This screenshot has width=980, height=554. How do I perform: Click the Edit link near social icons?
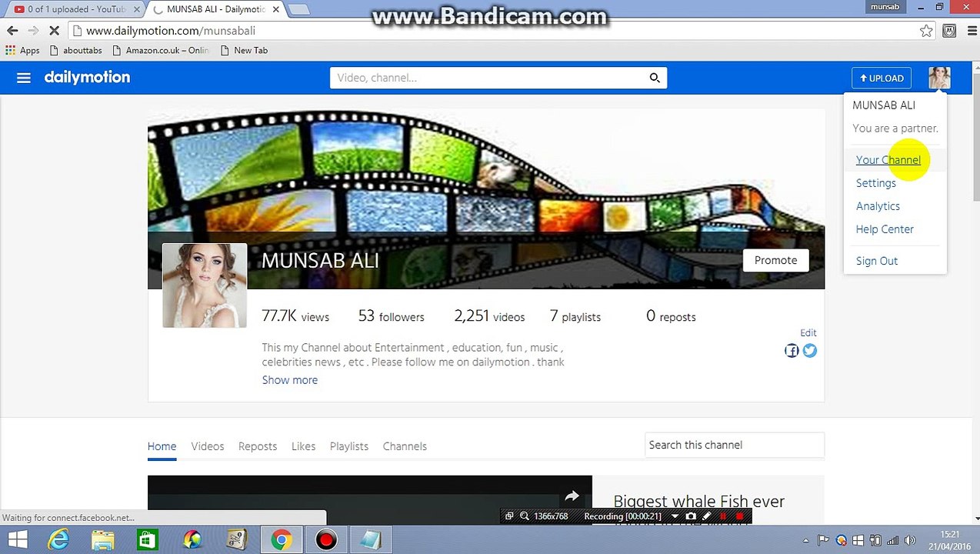[808, 333]
